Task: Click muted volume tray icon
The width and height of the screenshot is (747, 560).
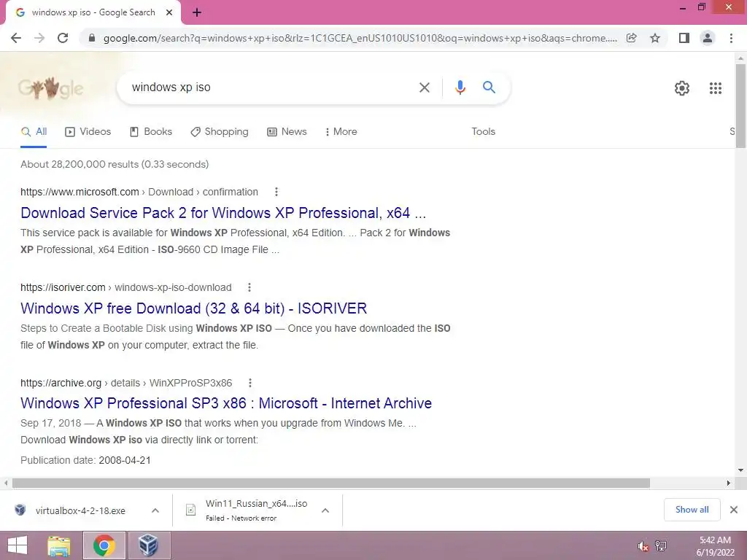Action: coord(643,545)
